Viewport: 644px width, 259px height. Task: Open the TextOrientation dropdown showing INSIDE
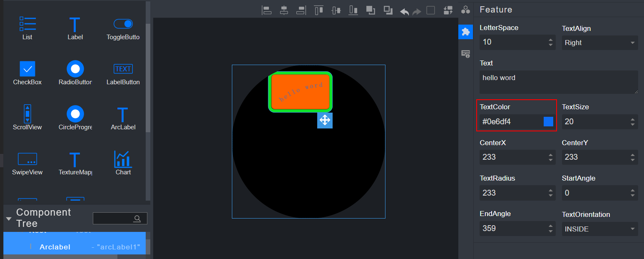pyautogui.click(x=599, y=229)
